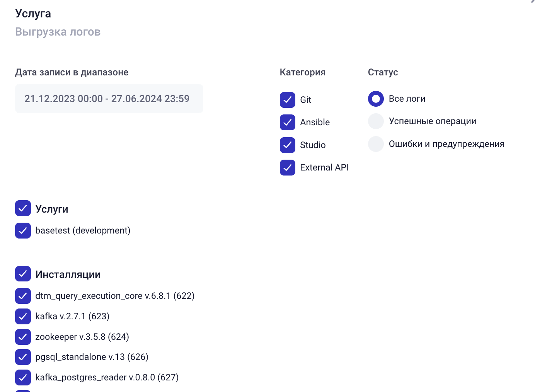Screen dimensions: 535x392
Task: Deselect kafka v.2.7.1 (623) installation
Action: pos(23,316)
